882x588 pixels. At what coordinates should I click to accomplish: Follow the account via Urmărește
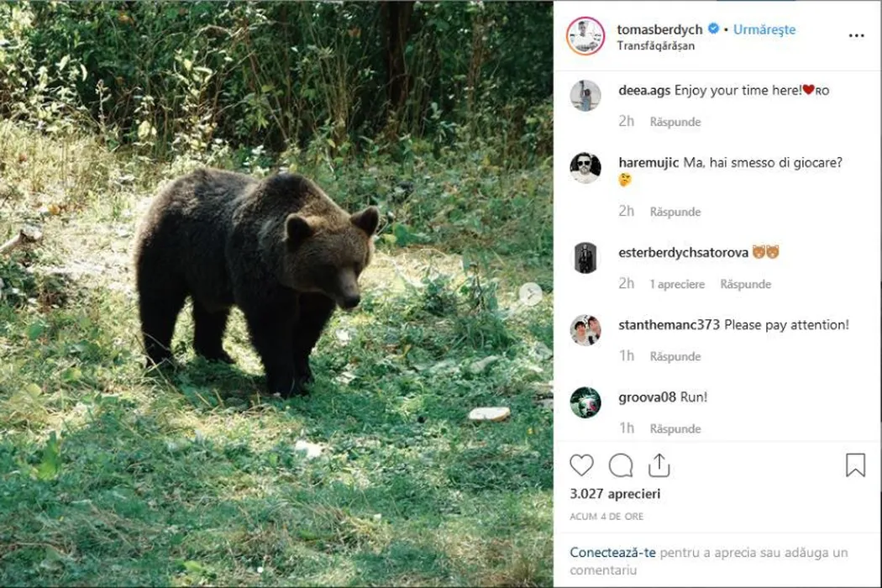coord(764,29)
